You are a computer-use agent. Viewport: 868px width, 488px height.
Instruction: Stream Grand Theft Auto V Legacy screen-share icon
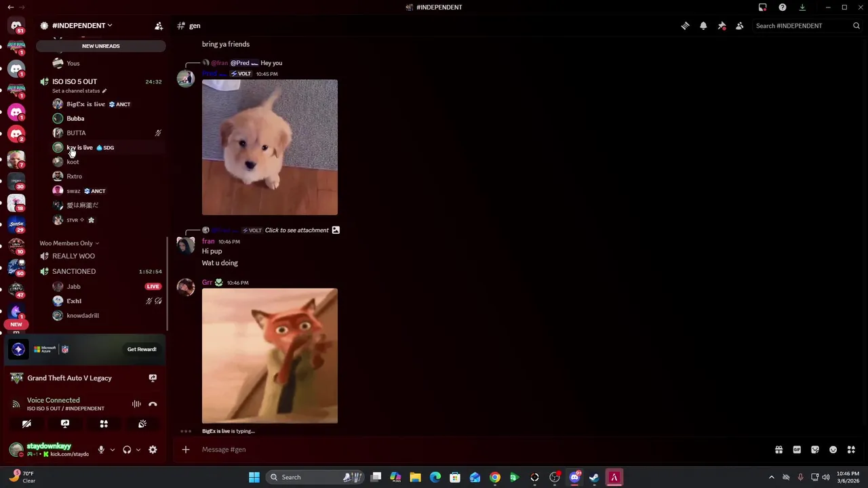tap(153, 378)
